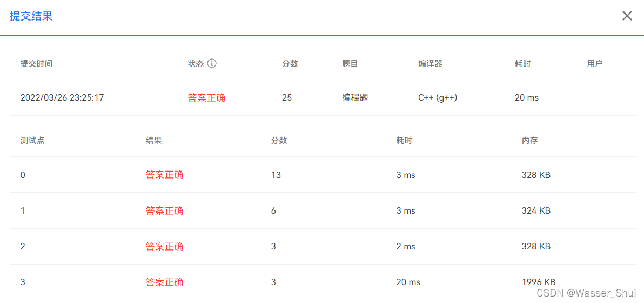This screenshot has width=644, height=303.
Task: Click the 328 KB memory for test point 0
Action: [x=536, y=175]
